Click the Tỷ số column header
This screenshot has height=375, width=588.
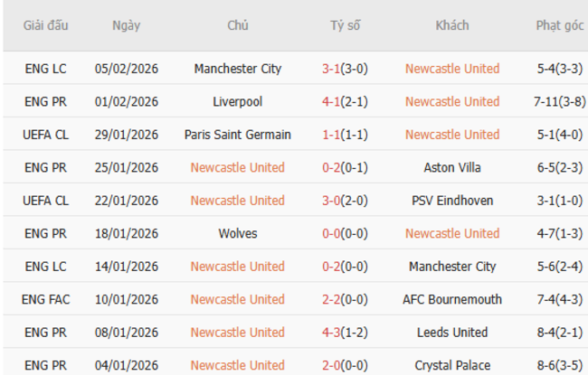[x=345, y=25]
